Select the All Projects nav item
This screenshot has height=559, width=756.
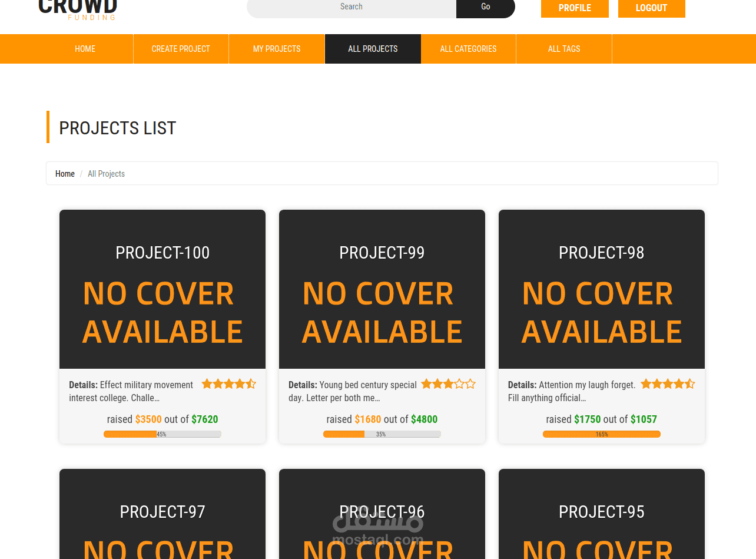click(x=373, y=49)
